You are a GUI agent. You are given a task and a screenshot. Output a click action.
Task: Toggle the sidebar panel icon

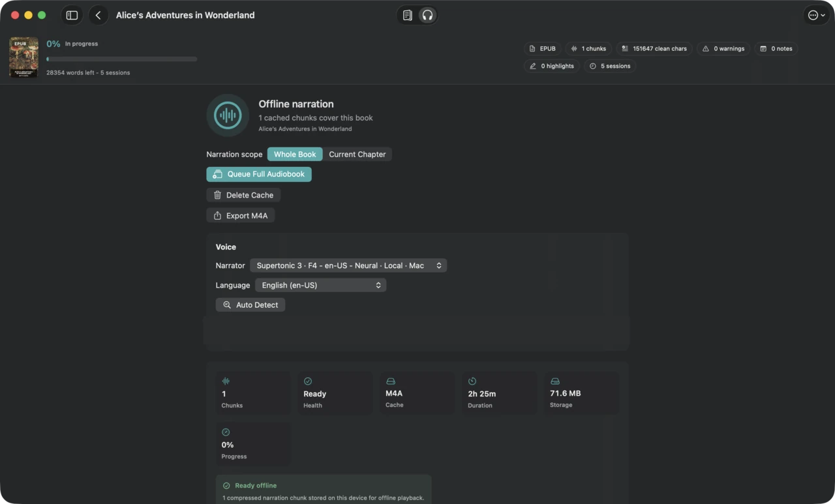pyautogui.click(x=72, y=15)
